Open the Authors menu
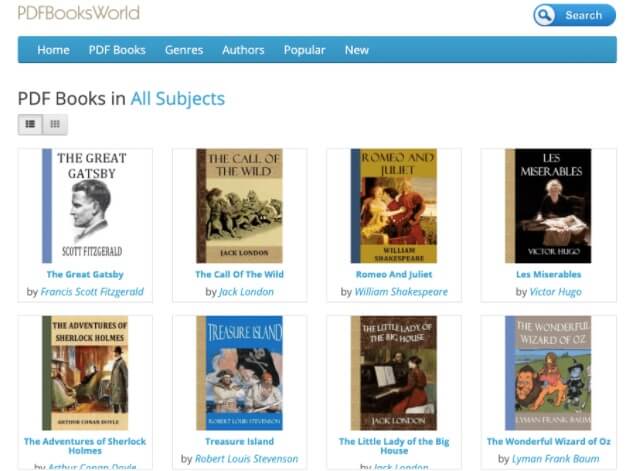 point(243,50)
